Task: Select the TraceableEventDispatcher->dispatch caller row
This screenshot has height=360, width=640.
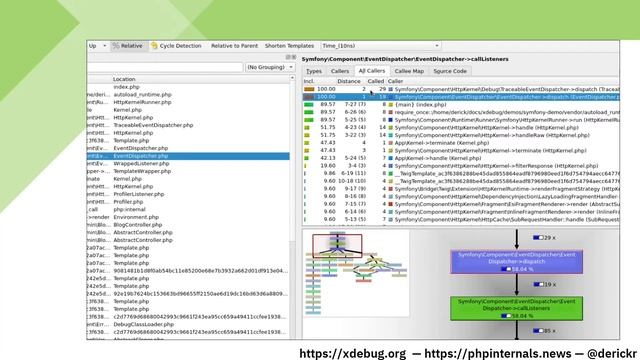Action: pyautogui.click(x=461, y=89)
